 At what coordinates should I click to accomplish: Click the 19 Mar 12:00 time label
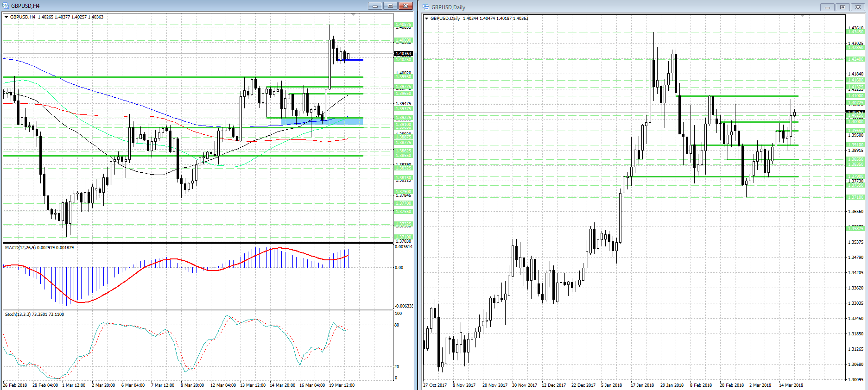pos(342,385)
